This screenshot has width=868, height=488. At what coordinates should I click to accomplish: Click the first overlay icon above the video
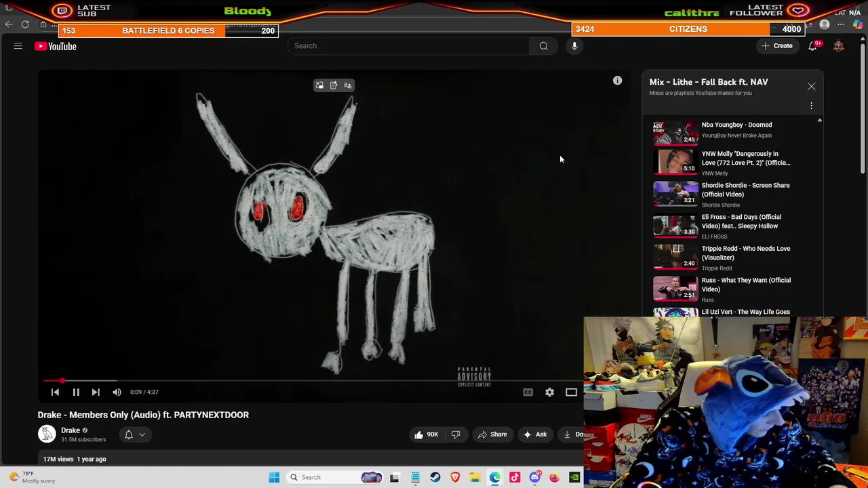point(319,85)
